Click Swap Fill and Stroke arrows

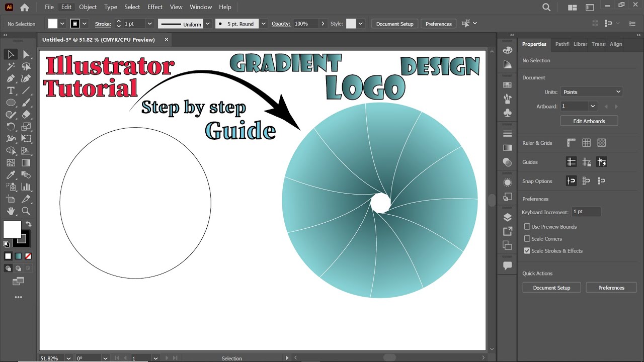pos(29,224)
